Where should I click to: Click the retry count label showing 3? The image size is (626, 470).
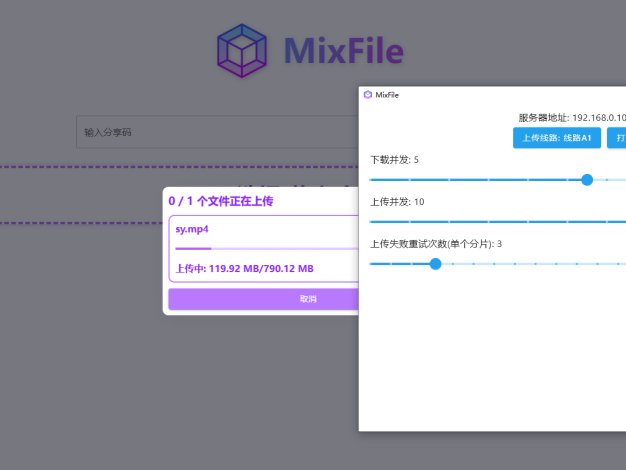(x=436, y=244)
